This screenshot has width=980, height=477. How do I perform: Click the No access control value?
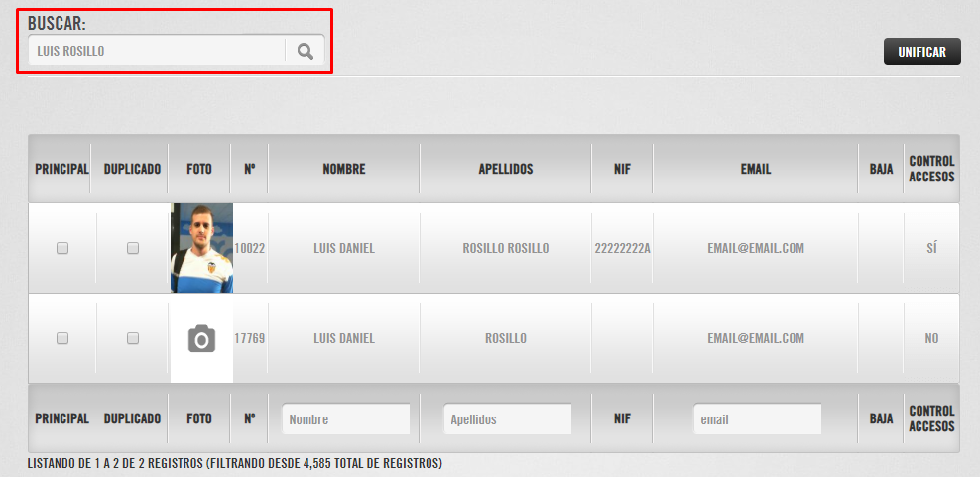[931, 338]
